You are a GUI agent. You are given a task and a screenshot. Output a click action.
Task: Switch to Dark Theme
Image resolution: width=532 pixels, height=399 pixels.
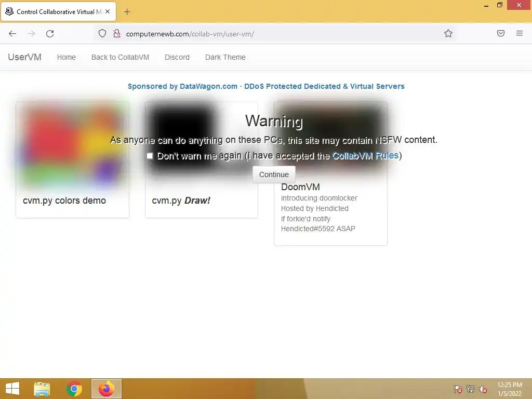point(225,57)
